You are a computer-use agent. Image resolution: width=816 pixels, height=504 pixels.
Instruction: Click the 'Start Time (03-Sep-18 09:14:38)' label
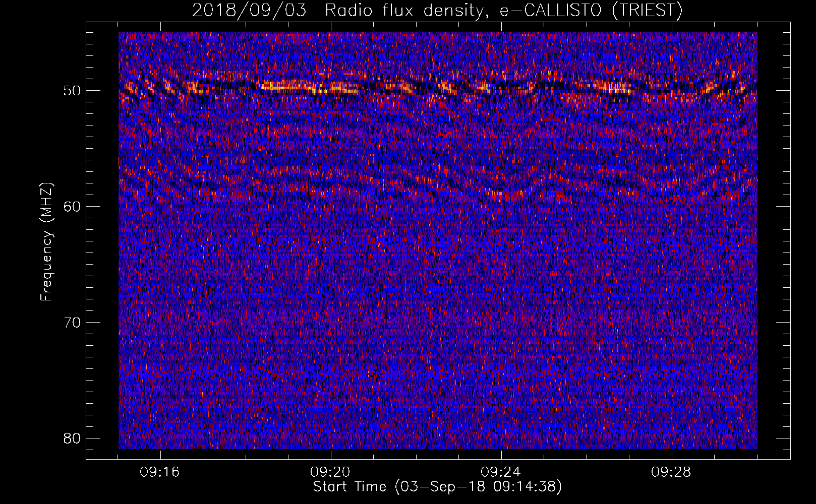coord(437,487)
